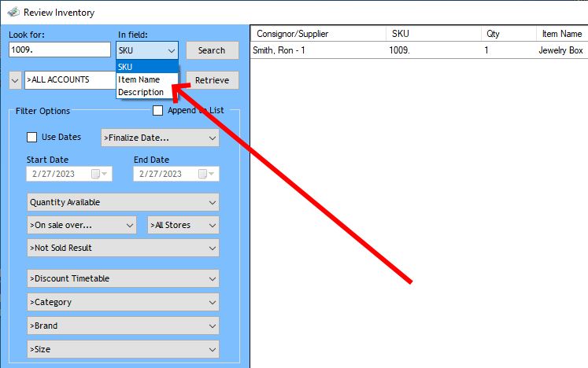Sort by Qty column header
Screen dimensions: 588x368
point(508,34)
